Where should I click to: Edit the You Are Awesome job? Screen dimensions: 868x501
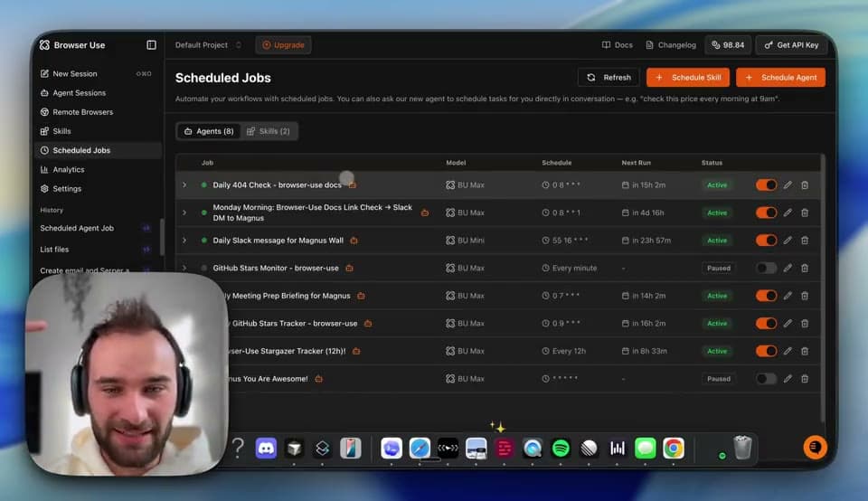[788, 379]
